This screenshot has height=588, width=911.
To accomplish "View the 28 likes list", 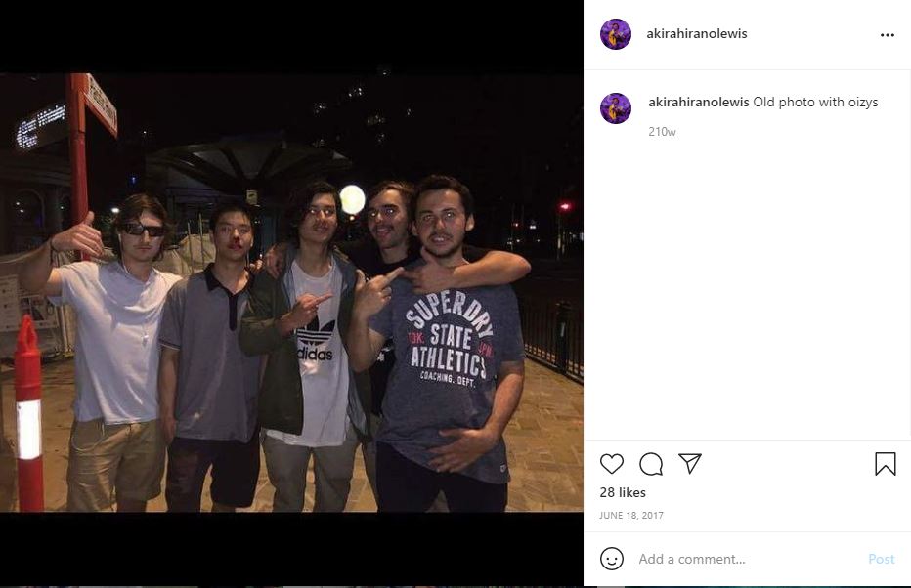I will (623, 492).
